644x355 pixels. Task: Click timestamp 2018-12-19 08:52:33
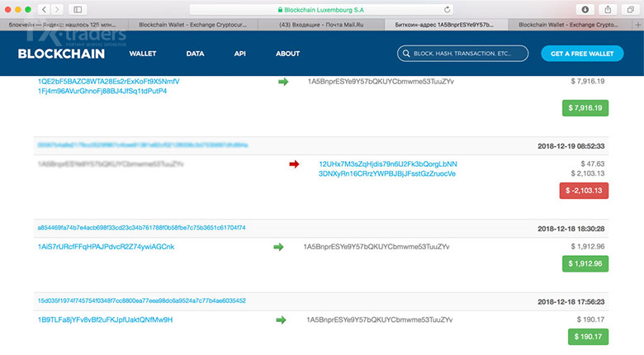click(x=571, y=146)
